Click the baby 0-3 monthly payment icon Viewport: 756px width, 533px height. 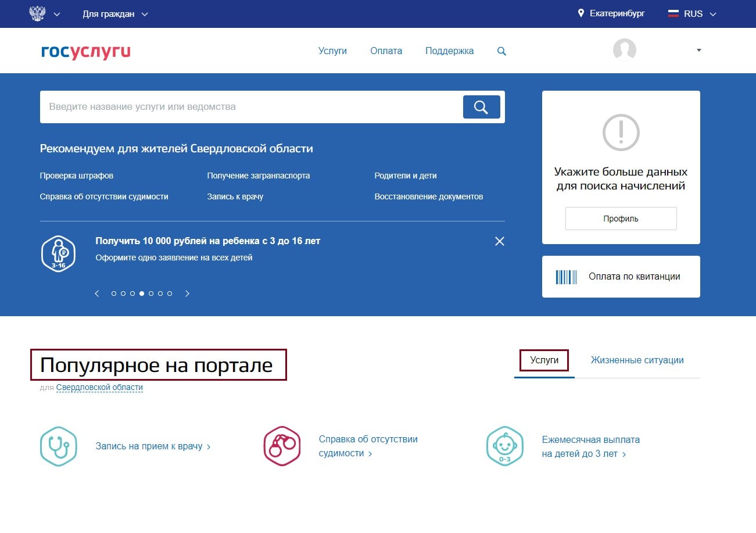tap(504, 446)
